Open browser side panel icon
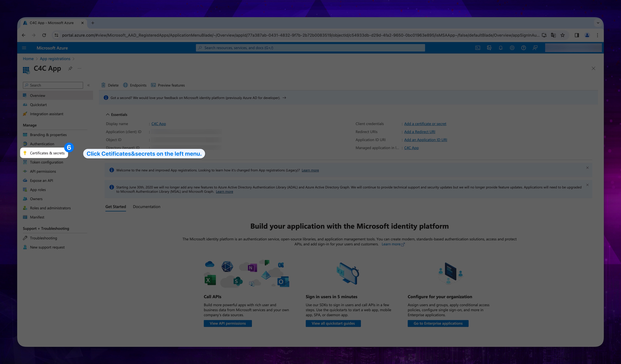 (577, 35)
